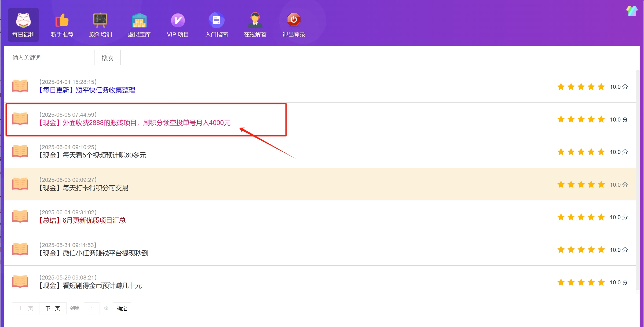Focus the 输入关键词 search field
644x327 pixels.
coord(49,58)
